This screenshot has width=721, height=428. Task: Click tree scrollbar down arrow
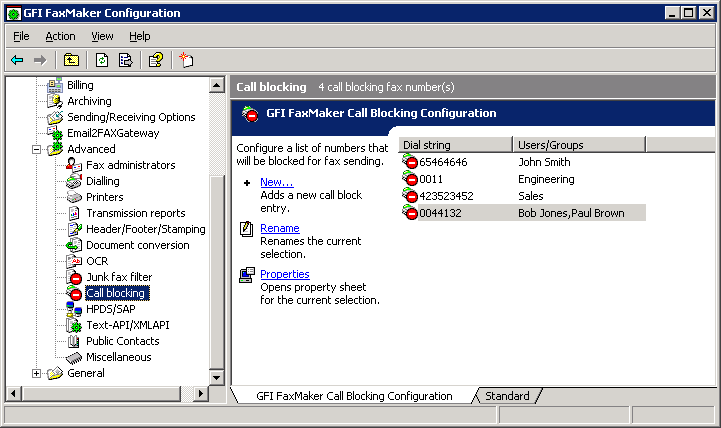[x=217, y=378]
